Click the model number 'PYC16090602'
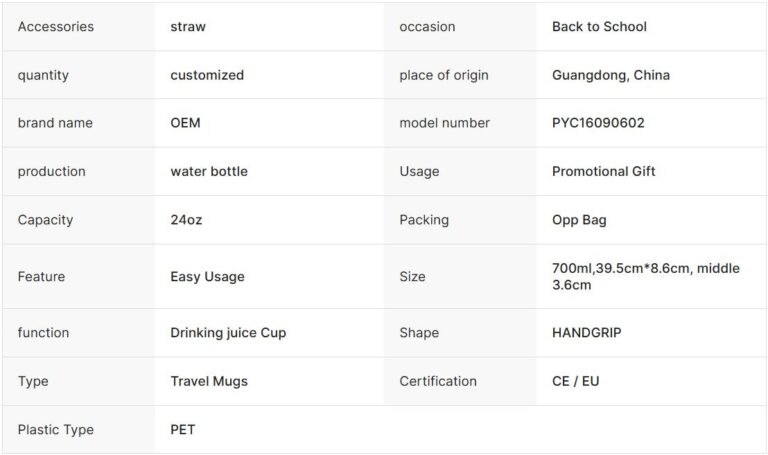Image resolution: width=768 pixels, height=455 pixels. pos(598,123)
